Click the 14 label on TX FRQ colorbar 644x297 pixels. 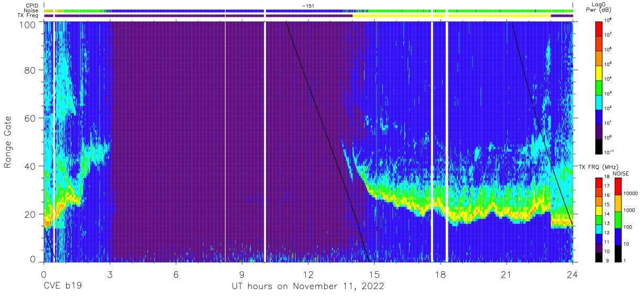[x=608, y=214]
